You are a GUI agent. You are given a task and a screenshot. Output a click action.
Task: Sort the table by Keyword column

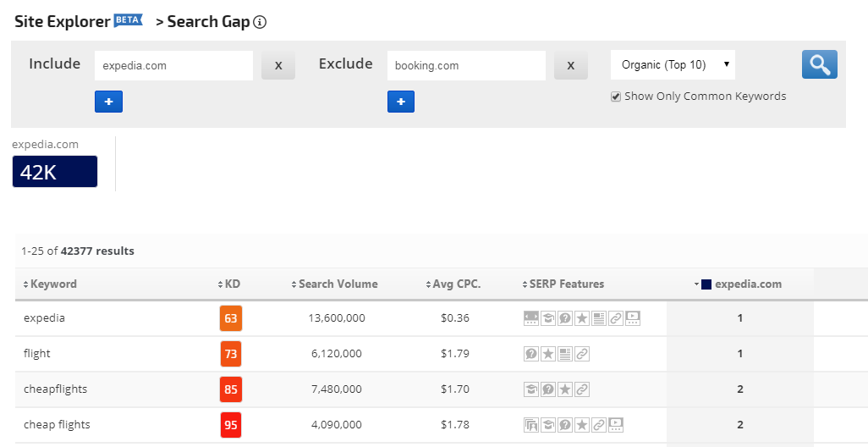coord(51,284)
